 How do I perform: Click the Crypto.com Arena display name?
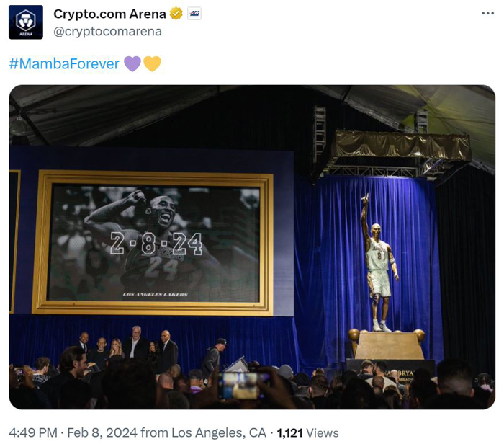[109, 14]
